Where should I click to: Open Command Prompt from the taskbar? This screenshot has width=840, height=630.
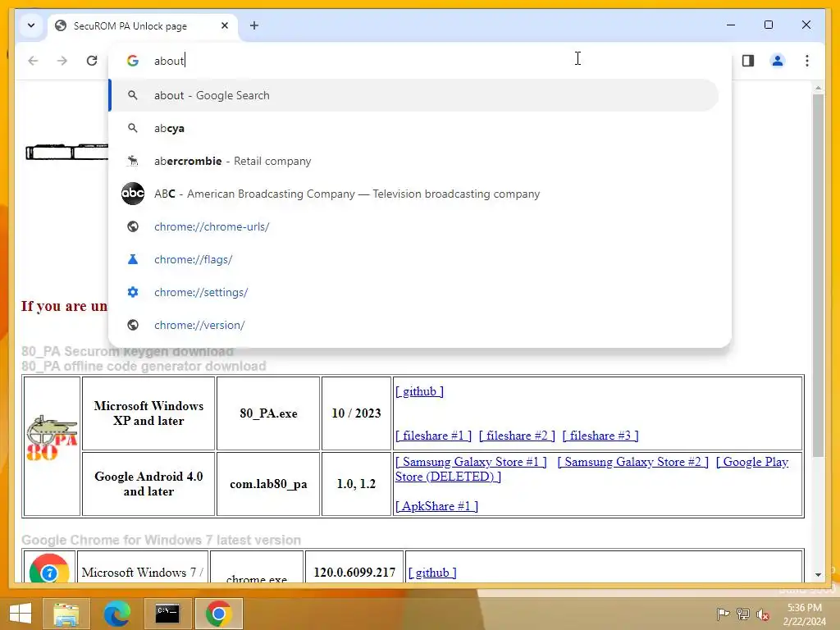click(x=167, y=614)
